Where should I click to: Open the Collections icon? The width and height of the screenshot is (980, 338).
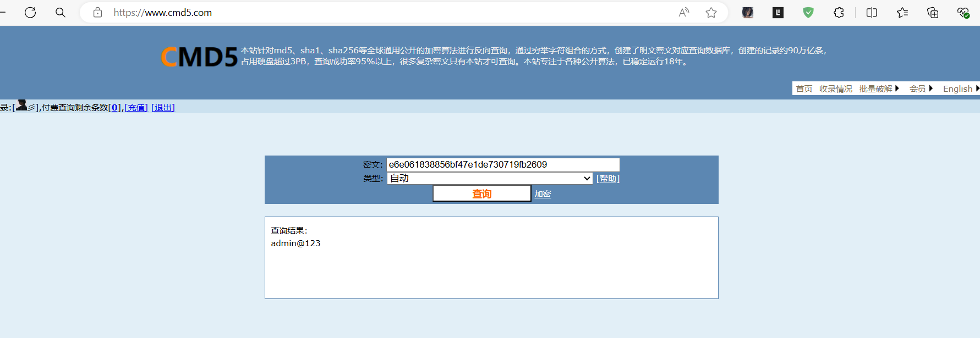tap(933, 12)
